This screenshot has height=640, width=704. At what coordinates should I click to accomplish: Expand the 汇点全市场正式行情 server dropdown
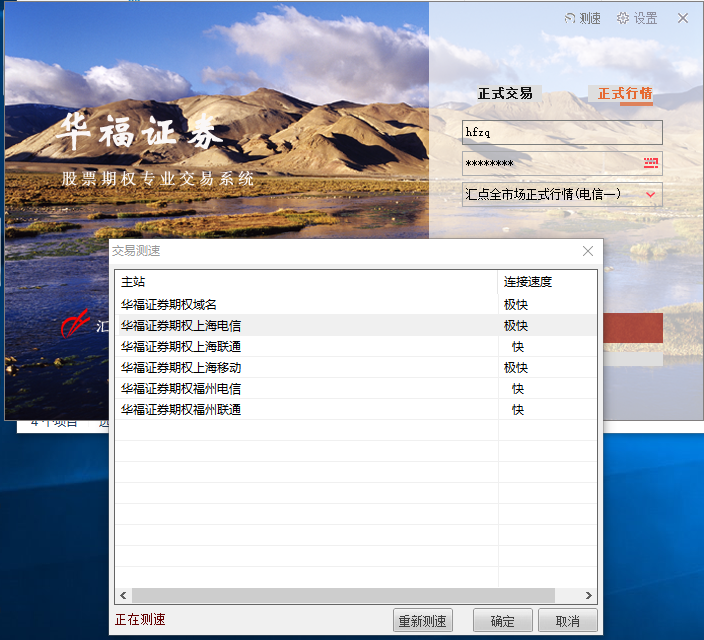click(650, 194)
